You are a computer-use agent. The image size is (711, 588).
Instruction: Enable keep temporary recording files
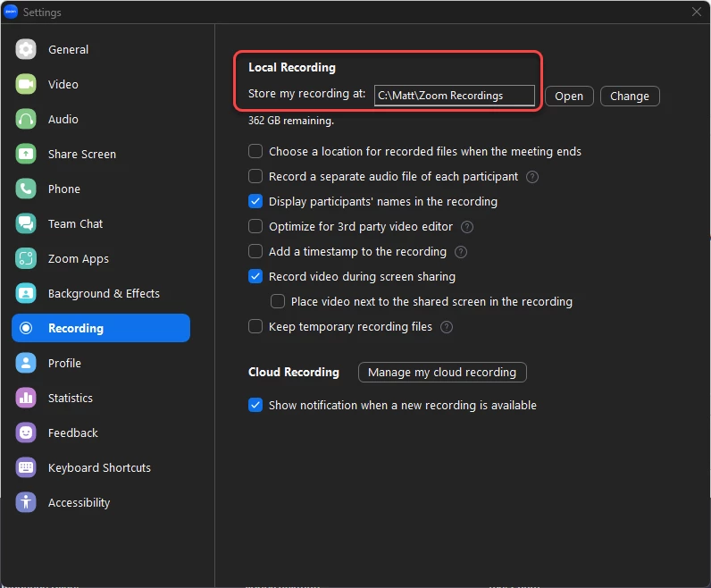tap(255, 326)
